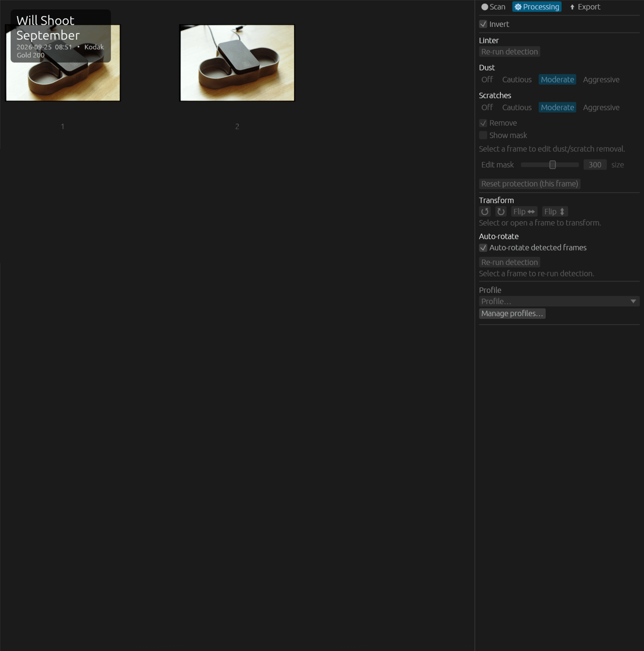Click the Will Shoot September roll title
Image resolution: width=644 pixels, height=651 pixels.
48,28
